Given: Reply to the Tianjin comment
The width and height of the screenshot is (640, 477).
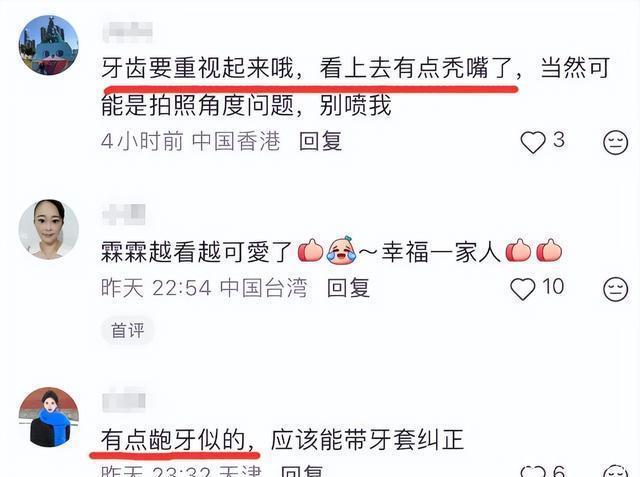Looking at the screenshot, I should coord(302,471).
